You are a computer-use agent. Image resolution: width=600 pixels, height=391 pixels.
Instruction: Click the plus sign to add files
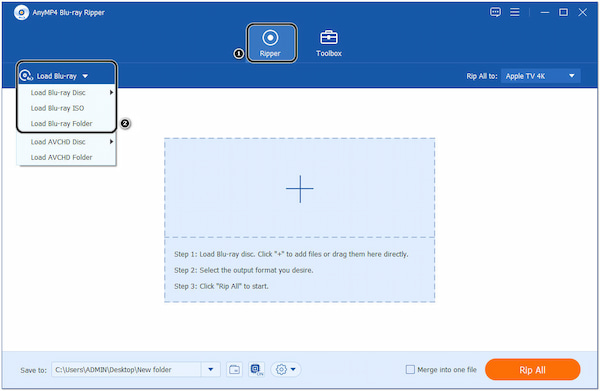coord(300,189)
